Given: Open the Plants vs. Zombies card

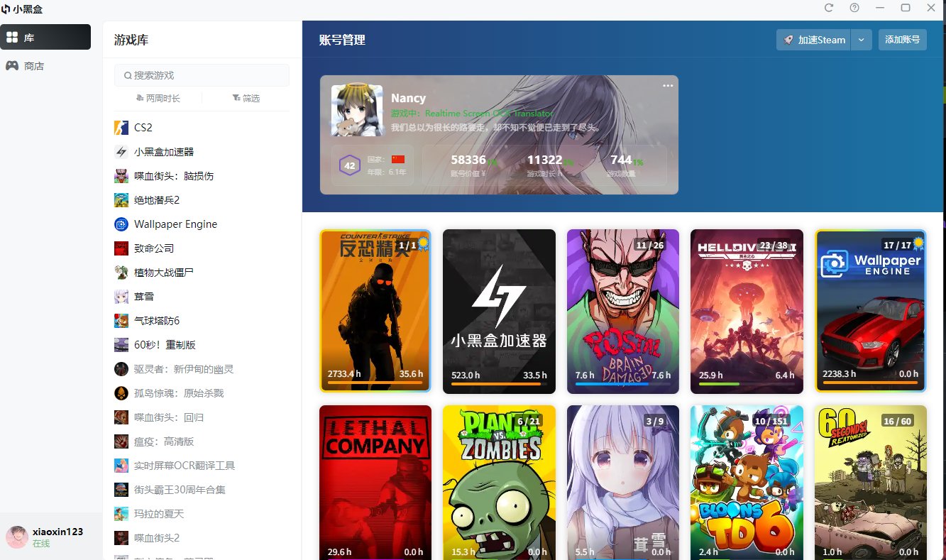Looking at the screenshot, I should pos(499,483).
